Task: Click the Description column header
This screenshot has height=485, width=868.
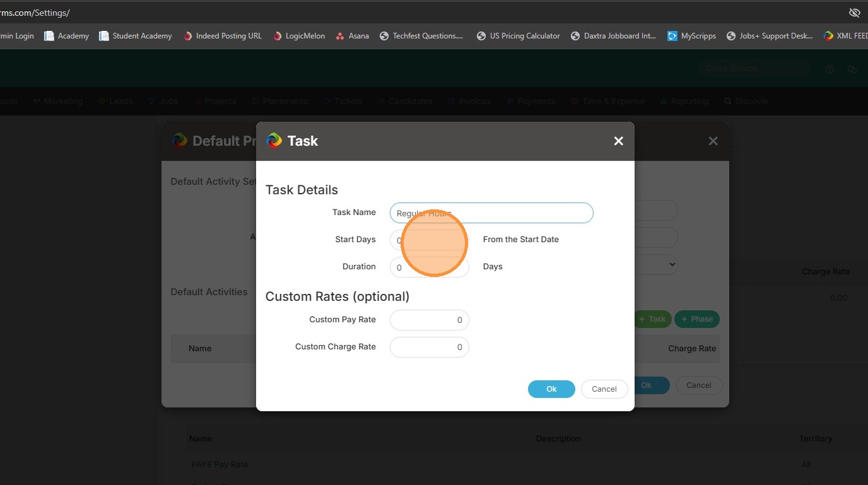Action: pyautogui.click(x=558, y=438)
